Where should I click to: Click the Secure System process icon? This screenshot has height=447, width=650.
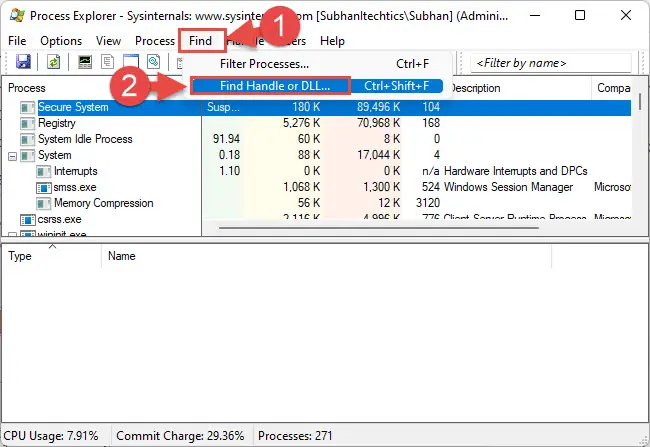[27, 107]
